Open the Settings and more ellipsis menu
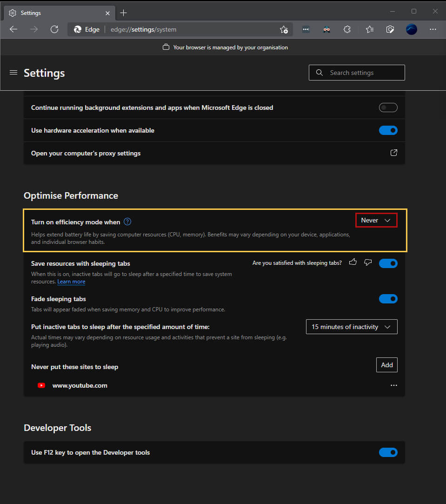Image resolution: width=446 pixels, height=504 pixels. pos(433,29)
